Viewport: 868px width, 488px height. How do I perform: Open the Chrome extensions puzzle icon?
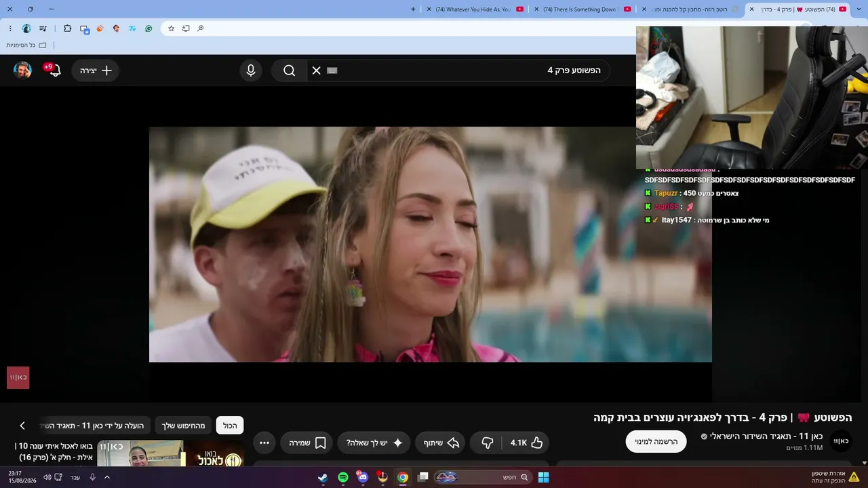tap(67, 28)
